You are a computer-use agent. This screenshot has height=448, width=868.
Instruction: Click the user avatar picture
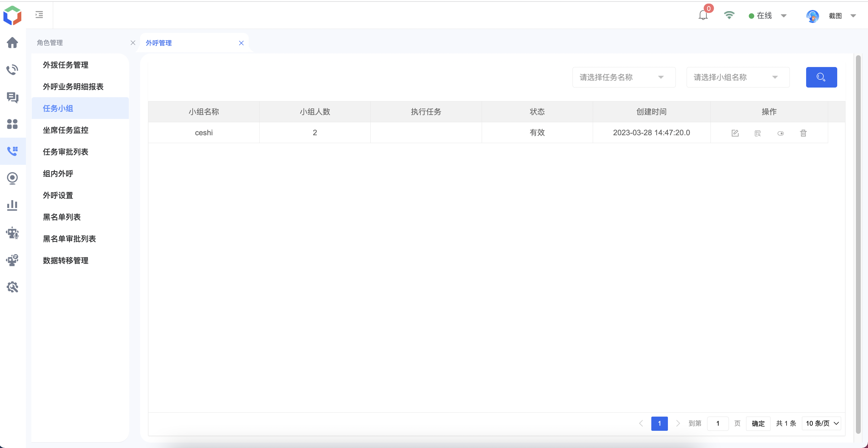point(812,16)
